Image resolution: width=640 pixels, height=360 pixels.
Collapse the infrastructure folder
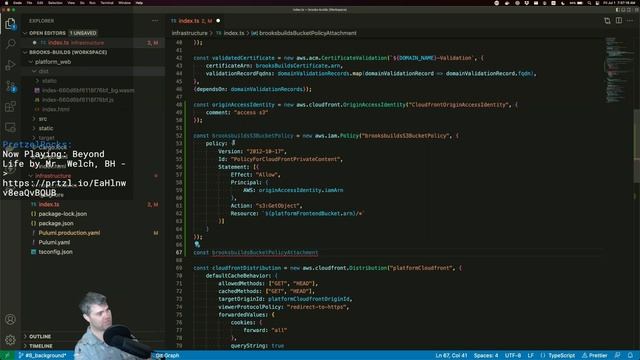pyautogui.click(x=31, y=176)
